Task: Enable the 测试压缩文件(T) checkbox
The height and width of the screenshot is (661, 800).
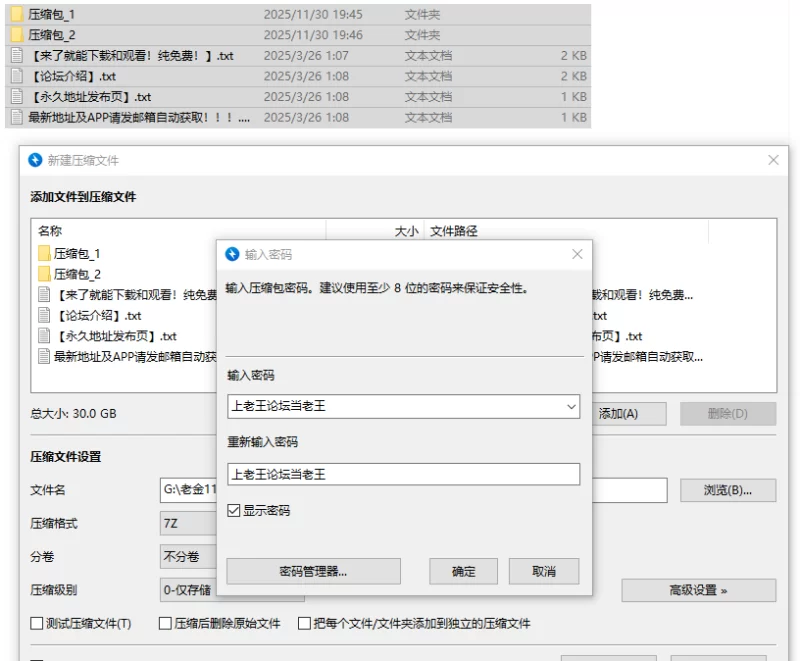Action: (36, 623)
